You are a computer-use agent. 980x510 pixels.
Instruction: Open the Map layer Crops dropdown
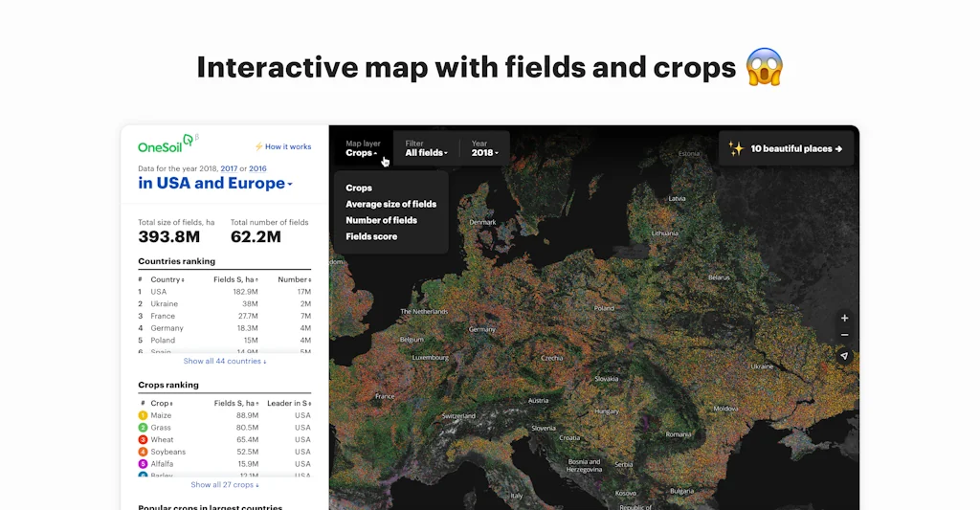[x=363, y=148]
